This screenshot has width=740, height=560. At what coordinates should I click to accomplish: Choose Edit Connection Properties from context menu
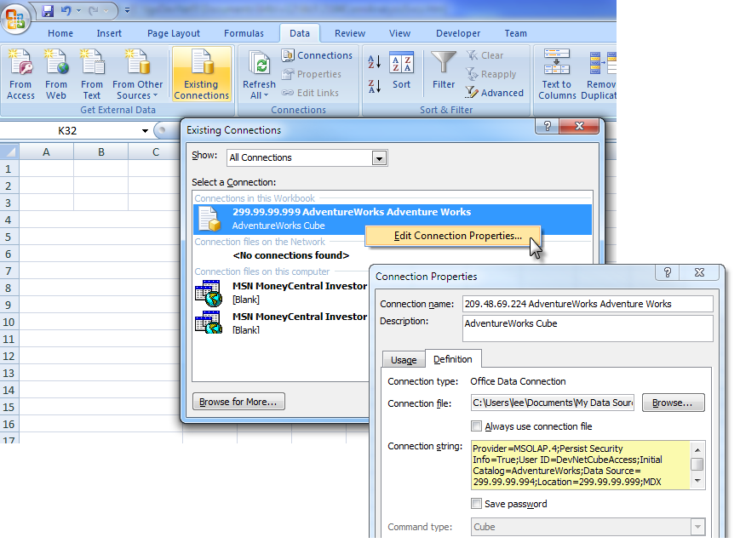click(x=453, y=236)
